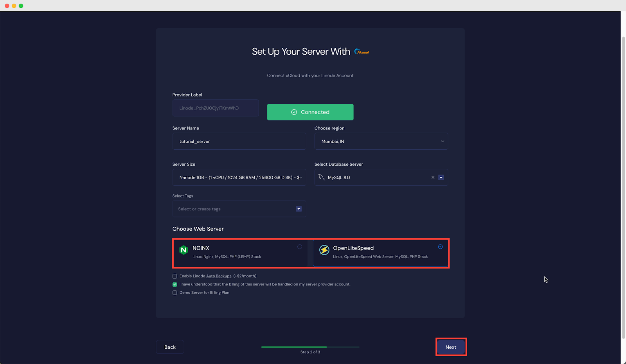Screen dimensions: 626x364
Task: Click the Server Name input field
Action: point(239,142)
